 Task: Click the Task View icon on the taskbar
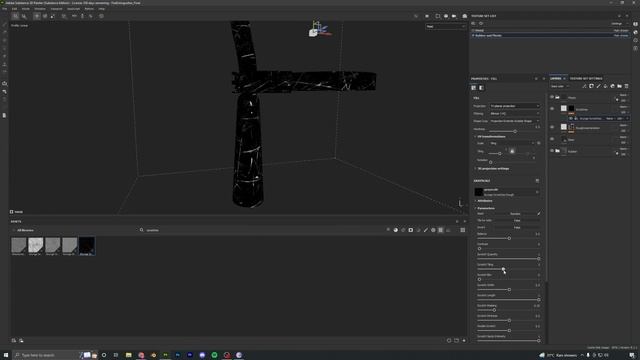pyautogui.click(x=116, y=355)
